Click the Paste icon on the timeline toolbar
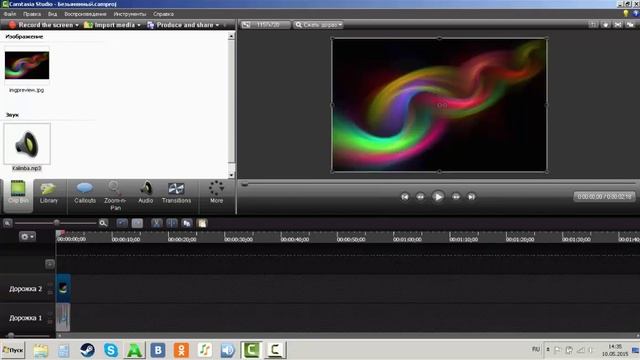This screenshot has width=640, height=360. pos(202,223)
